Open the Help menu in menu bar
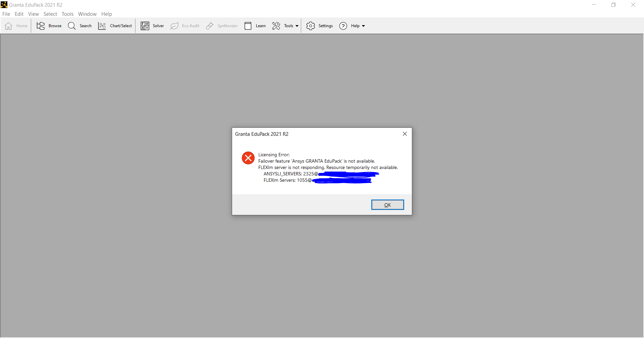 point(107,14)
